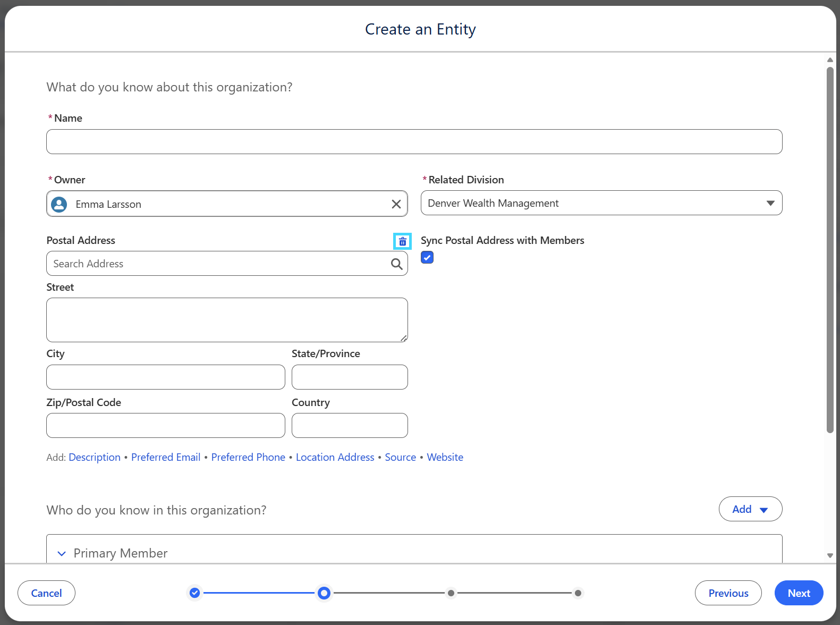Delete postal address with trash icon

pos(402,241)
